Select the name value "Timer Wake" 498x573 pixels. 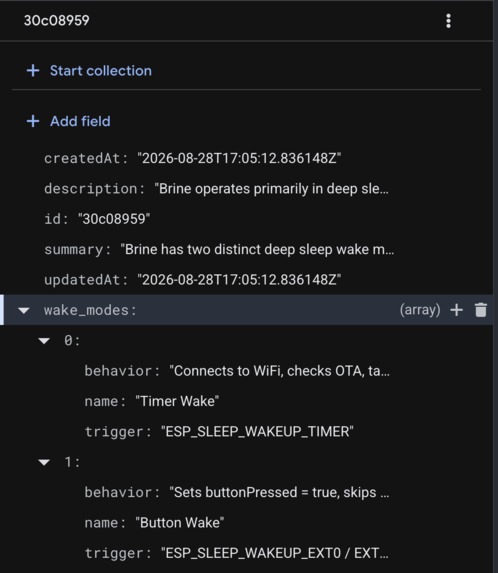[177, 401]
